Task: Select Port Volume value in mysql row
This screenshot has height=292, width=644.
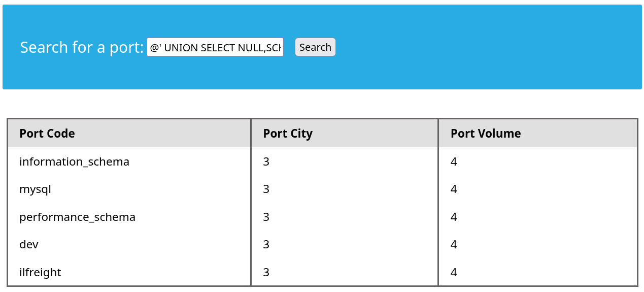Action: [x=454, y=189]
